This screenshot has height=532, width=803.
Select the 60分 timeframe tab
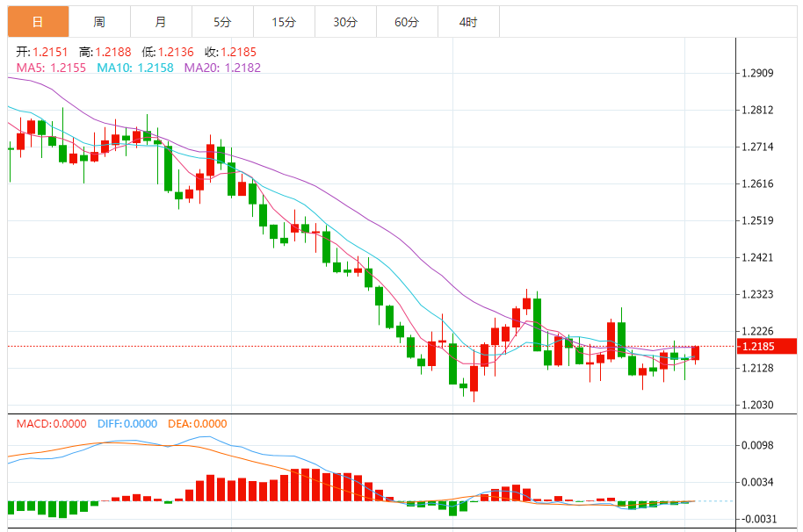(x=407, y=22)
